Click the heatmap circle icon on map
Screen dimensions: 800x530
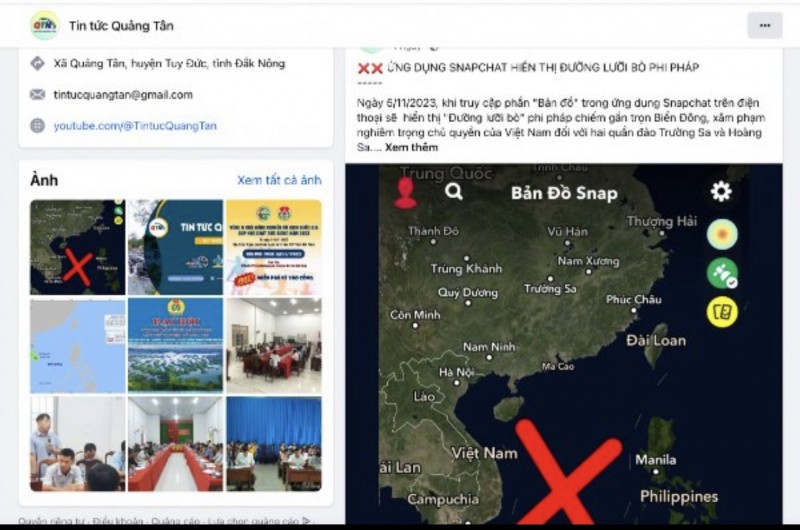[x=722, y=234]
